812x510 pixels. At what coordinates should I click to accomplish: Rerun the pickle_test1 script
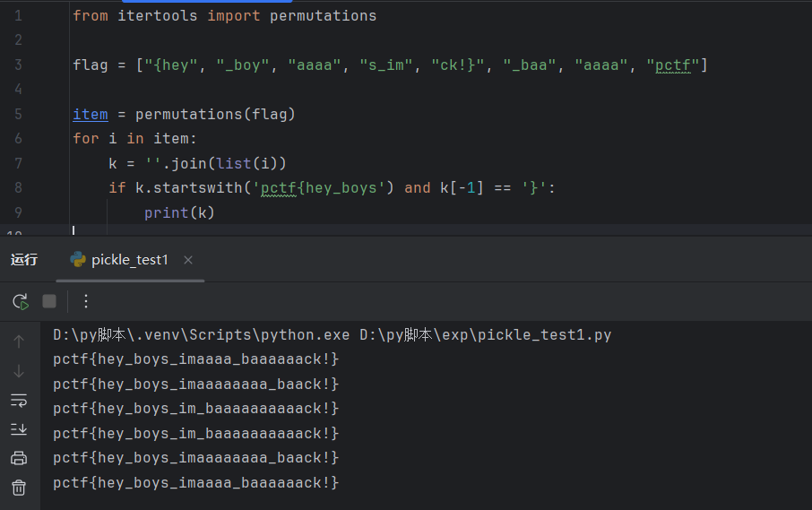[x=20, y=301]
